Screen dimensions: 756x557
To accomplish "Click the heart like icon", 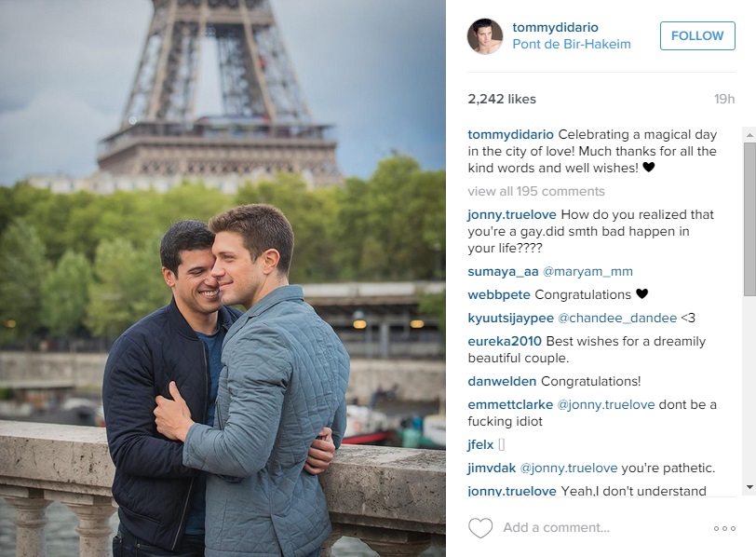I will click(x=480, y=527).
